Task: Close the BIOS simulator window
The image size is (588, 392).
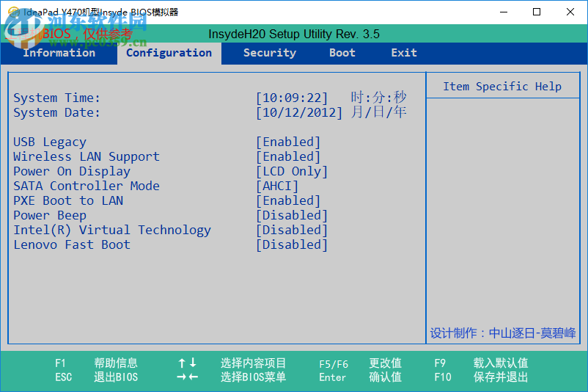Action: pos(570,12)
